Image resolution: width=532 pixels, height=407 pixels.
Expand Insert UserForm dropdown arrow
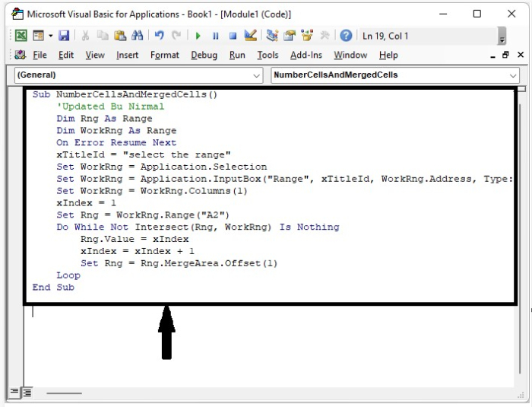coord(51,35)
